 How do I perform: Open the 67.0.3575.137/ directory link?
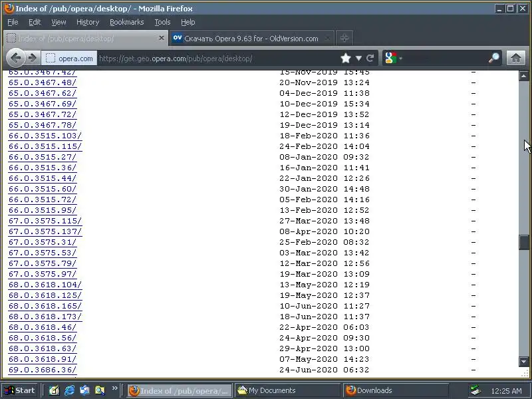click(45, 231)
